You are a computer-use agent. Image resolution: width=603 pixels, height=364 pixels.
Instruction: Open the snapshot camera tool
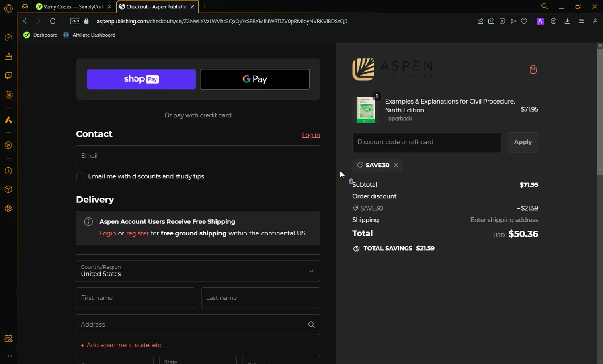(491, 21)
